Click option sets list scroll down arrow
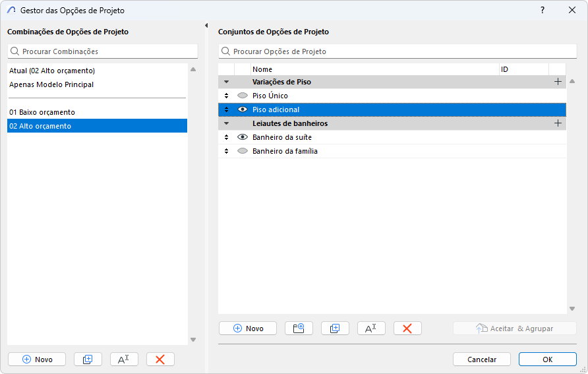588x374 pixels. [x=572, y=309]
